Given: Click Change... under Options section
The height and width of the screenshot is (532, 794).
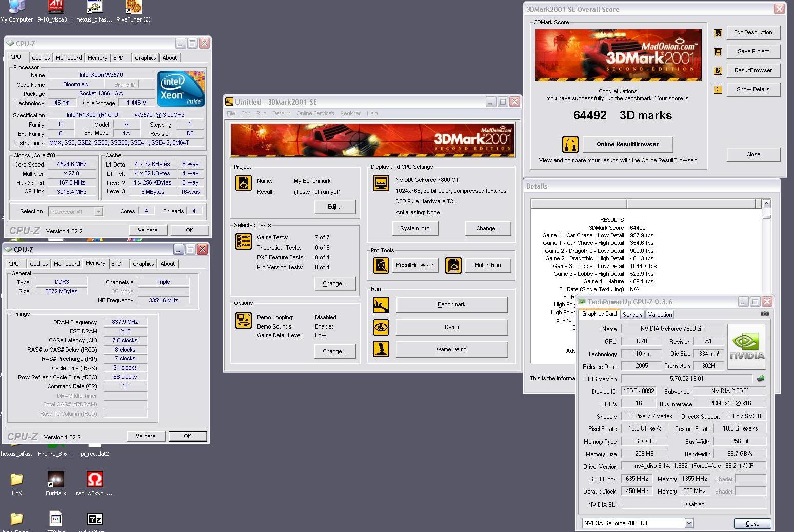Looking at the screenshot, I should (334, 352).
